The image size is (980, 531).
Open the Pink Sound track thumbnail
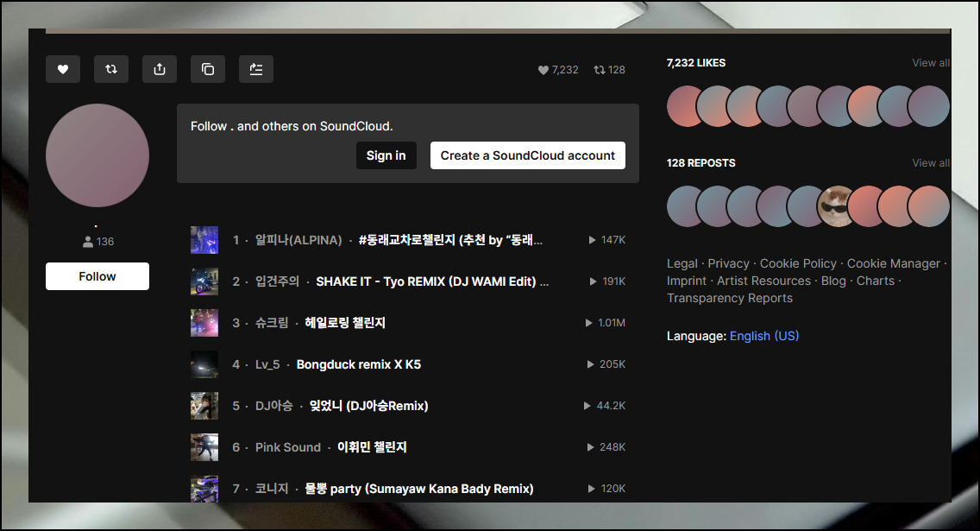coord(204,447)
